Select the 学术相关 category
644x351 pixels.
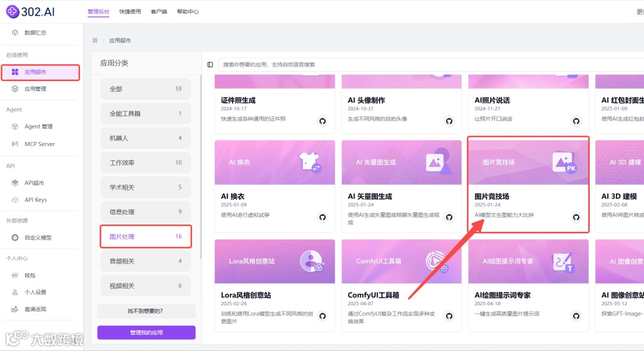point(145,187)
